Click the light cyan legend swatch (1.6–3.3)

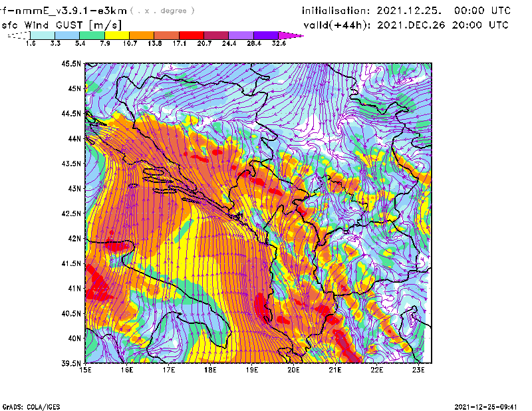pyautogui.click(x=43, y=35)
